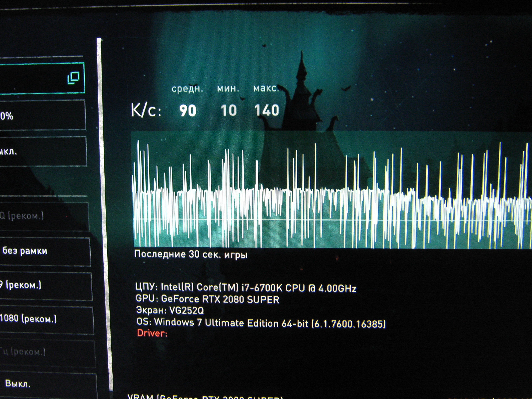Click the maximum FPS value 140
Viewport: 532px width, 399px height.
(x=267, y=111)
